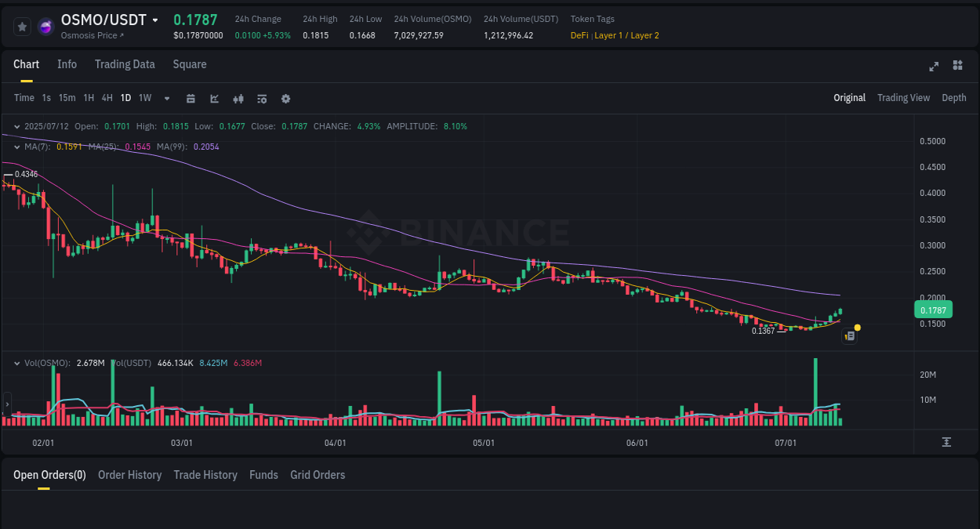Collapse the Vol(OSMO) volume row
The image size is (980, 529).
(16, 363)
